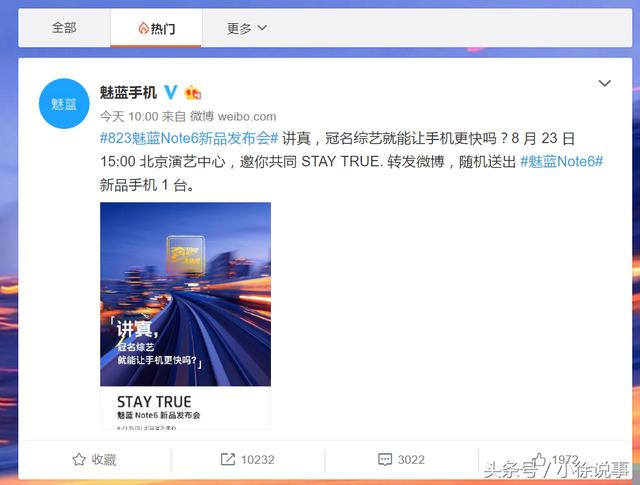Click the 3022 comment count
Viewport: 640px width, 485px height.
click(411, 460)
